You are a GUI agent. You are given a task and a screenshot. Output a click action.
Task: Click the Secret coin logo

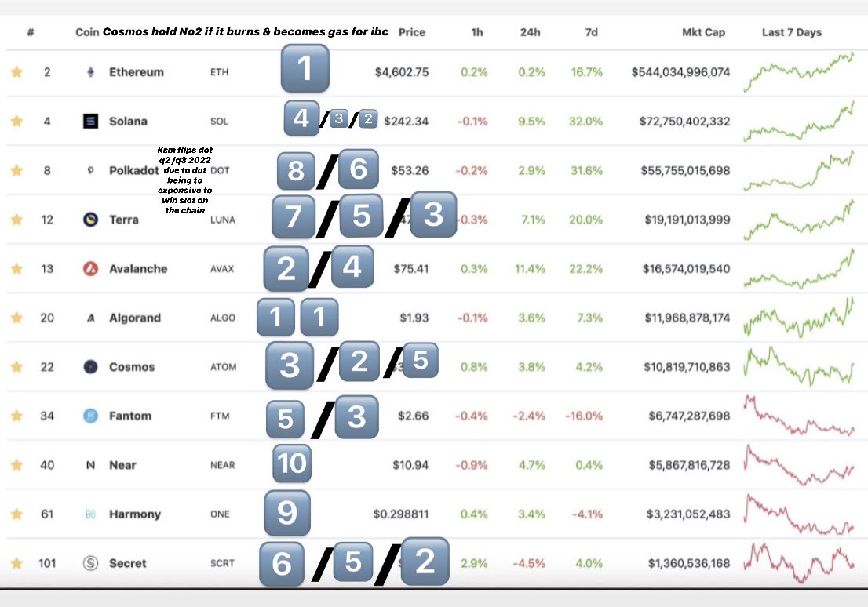tap(91, 563)
